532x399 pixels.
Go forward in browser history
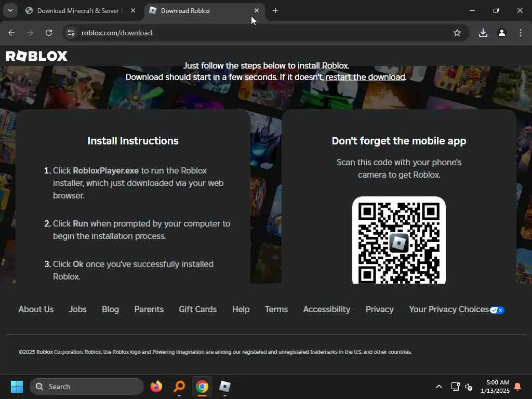[30, 33]
